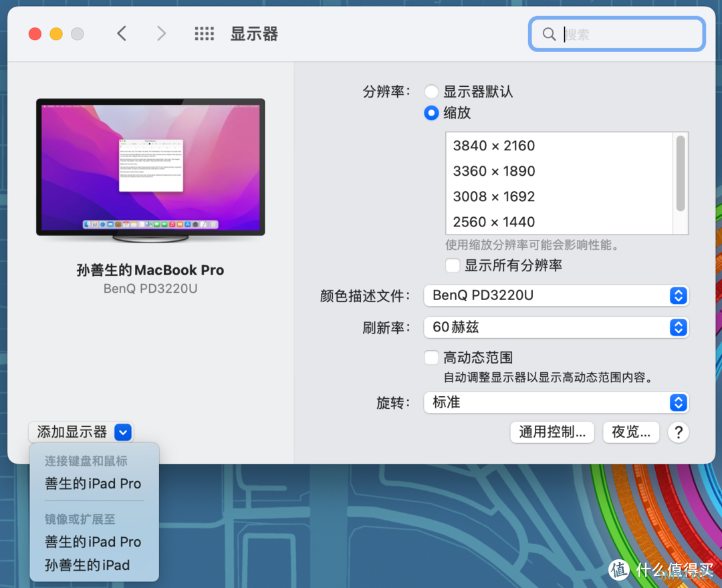Click the red close window button
722x588 pixels.
35,34
